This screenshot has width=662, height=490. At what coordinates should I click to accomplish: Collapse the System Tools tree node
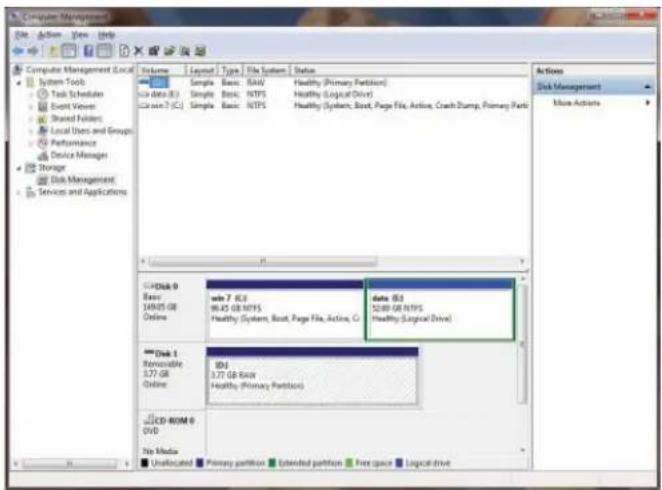pyautogui.click(x=19, y=83)
